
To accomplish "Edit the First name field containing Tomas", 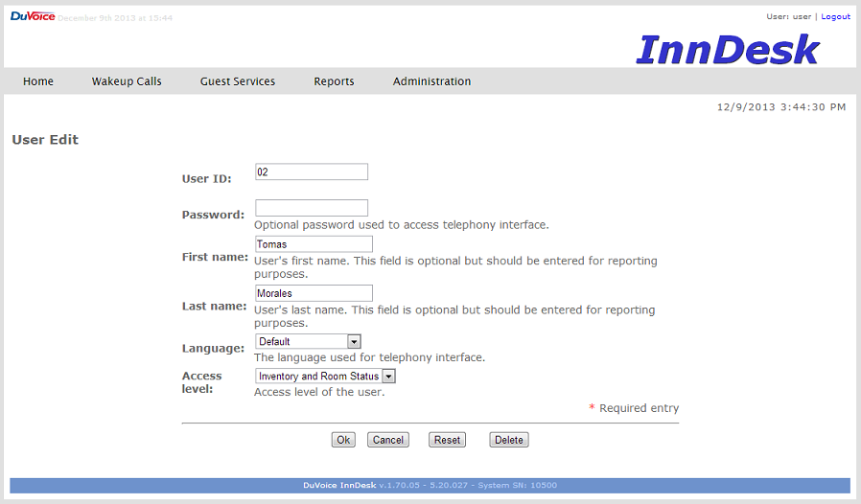I will pyautogui.click(x=314, y=244).
